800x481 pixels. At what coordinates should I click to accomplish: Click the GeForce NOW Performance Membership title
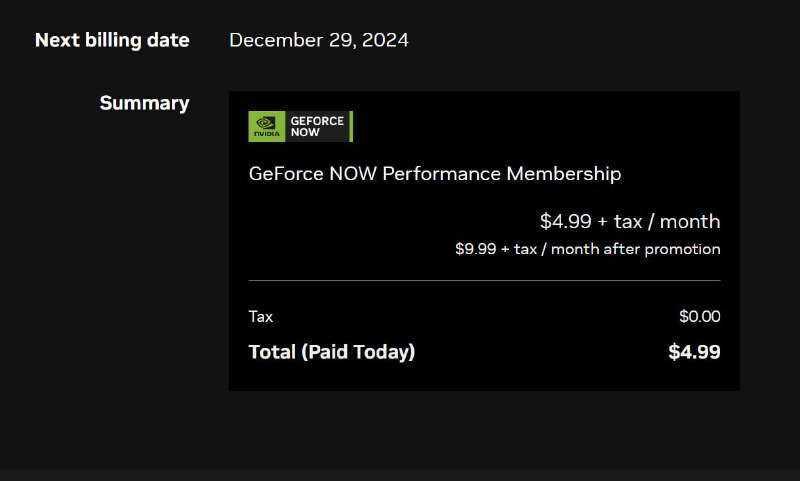coord(435,174)
